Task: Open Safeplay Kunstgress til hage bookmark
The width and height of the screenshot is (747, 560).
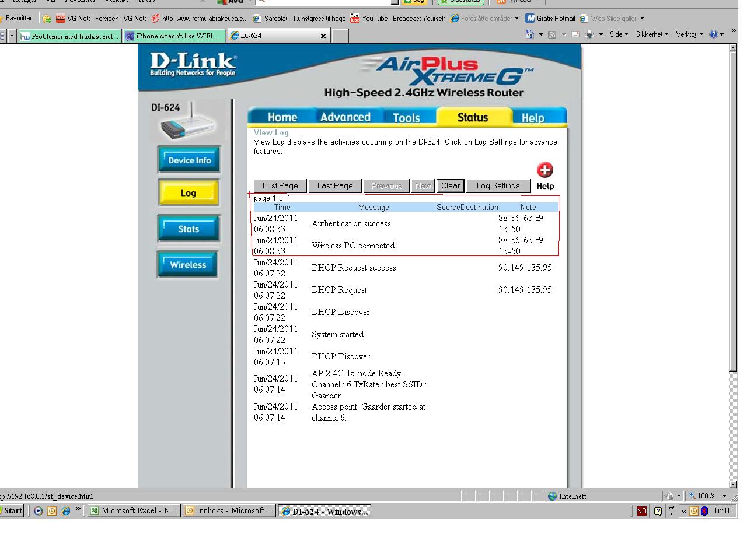Action: click(x=299, y=19)
